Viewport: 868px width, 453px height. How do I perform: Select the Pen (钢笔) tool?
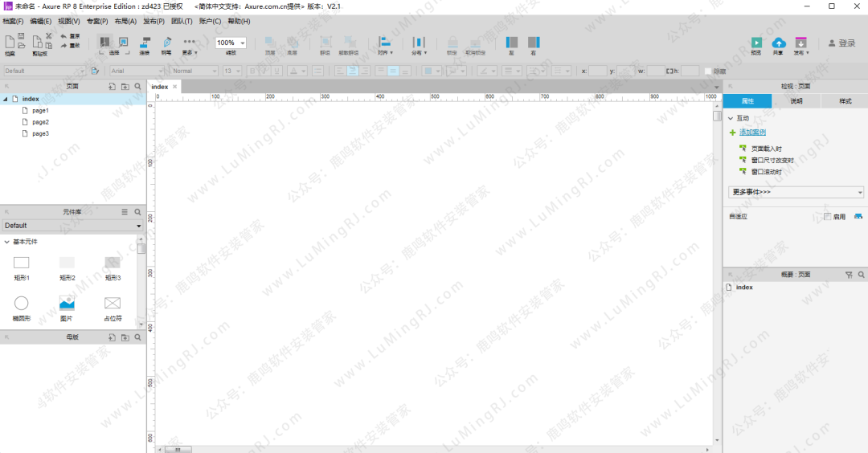166,43
